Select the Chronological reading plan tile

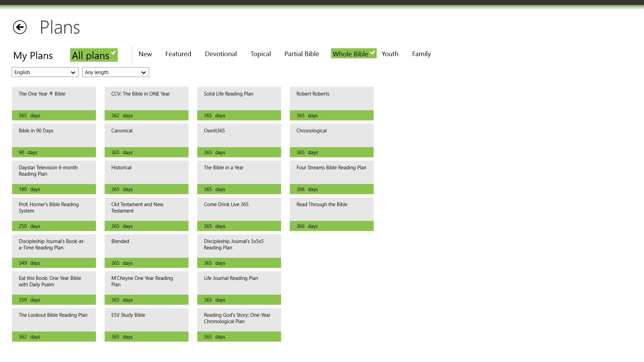(331, 140)
